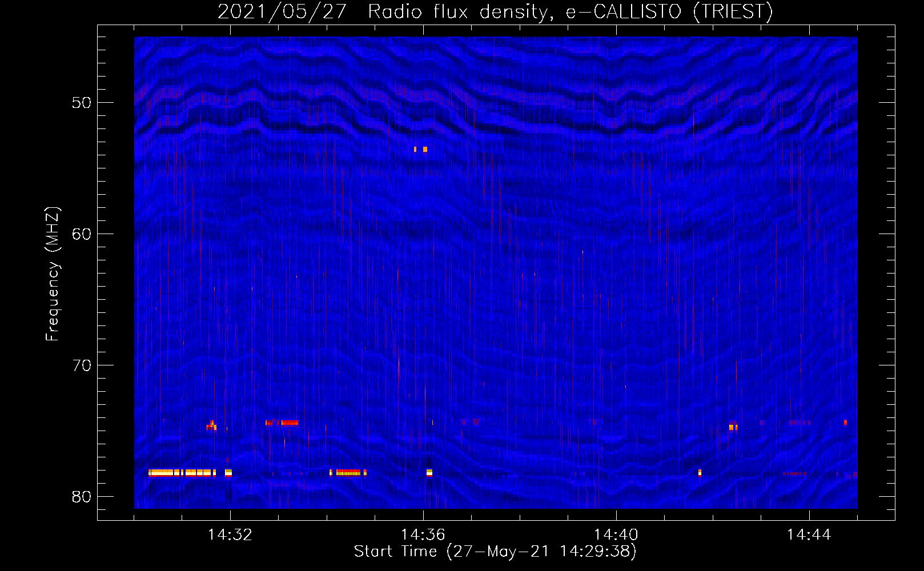Click the 70 MHz axis tick label
924x571 pixels.
tap(82, 365)
